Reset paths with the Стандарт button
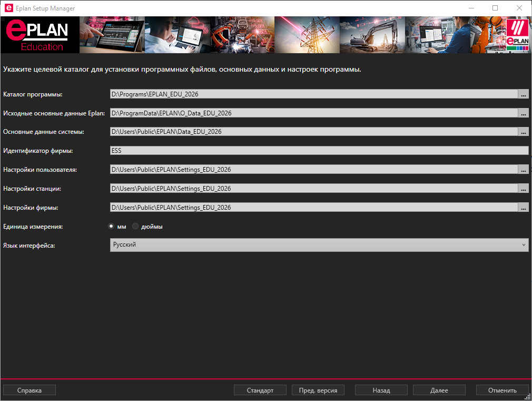This screenshot has height=401, width=532. pos(260,390)
